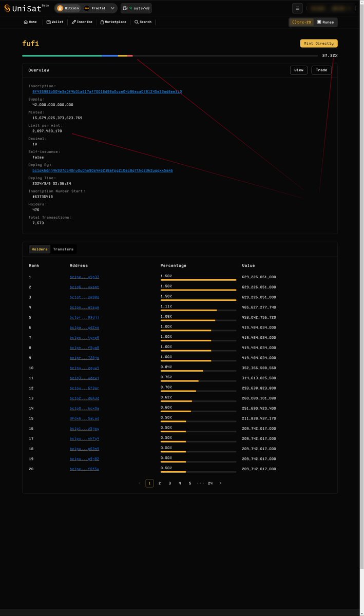Select pagination page 1
The image size is (364, 616).
point(149,483)
